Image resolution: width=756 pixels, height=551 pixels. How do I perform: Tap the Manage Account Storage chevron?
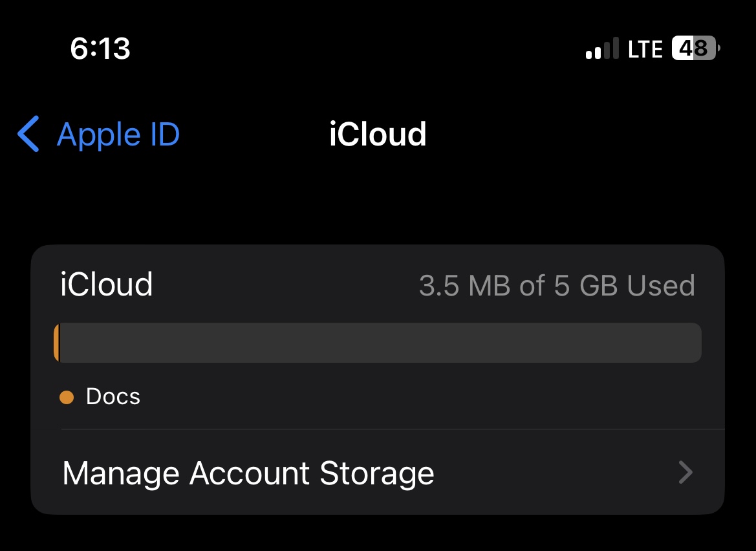(686, 472)
